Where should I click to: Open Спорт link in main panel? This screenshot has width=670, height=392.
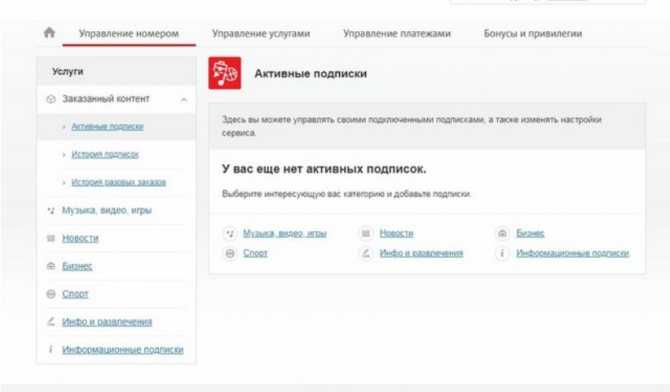(255, 253)
